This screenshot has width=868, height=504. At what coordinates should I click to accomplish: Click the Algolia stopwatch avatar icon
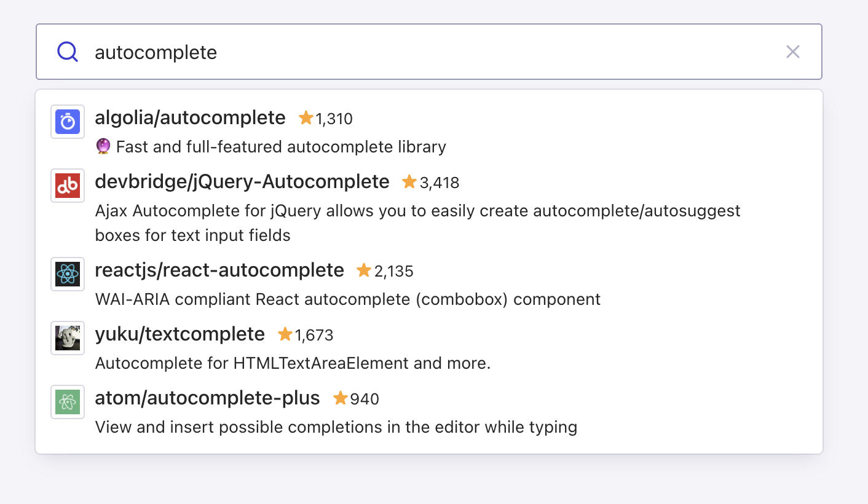[67, 121]
